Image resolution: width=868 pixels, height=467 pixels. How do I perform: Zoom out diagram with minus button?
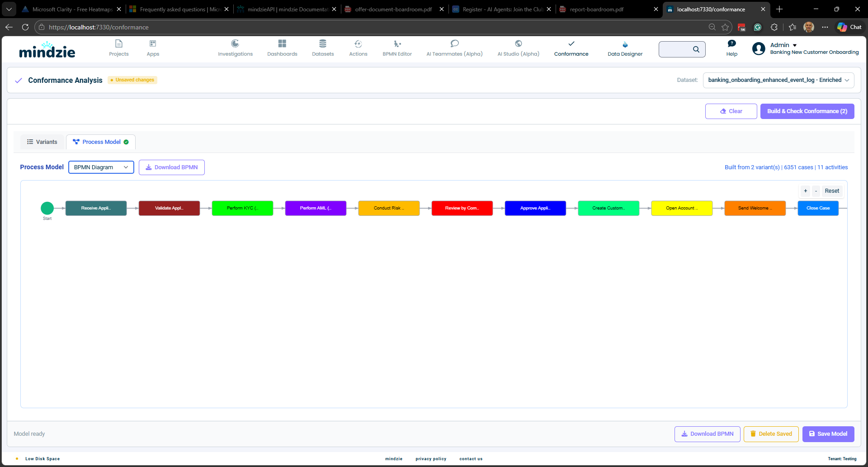click(x=816, y=191)
